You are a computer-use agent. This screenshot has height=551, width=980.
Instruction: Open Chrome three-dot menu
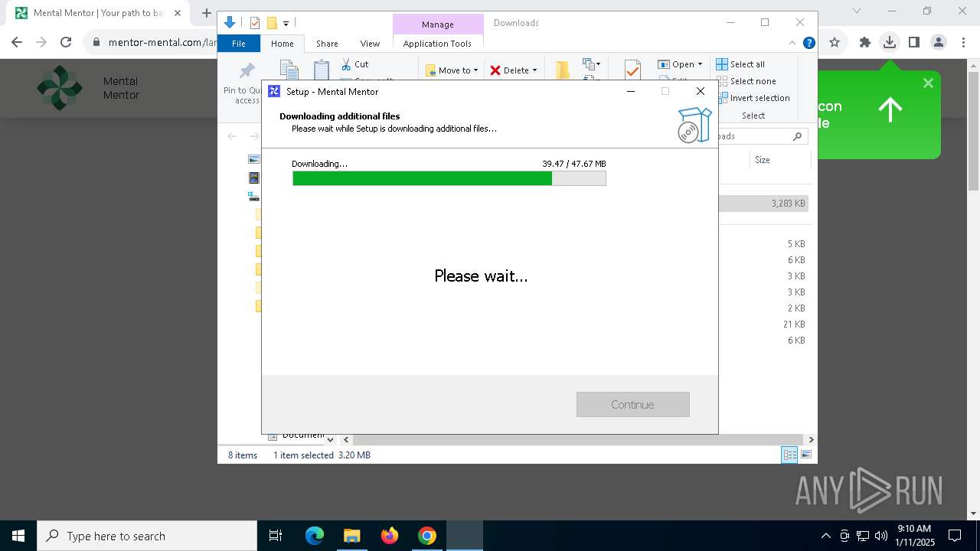pos(963,42)
